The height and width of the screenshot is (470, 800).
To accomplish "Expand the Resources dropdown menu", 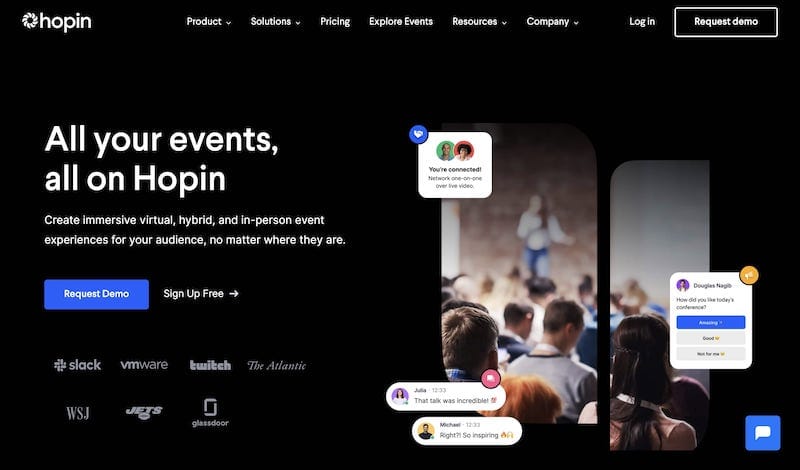I will click(480, 21).
